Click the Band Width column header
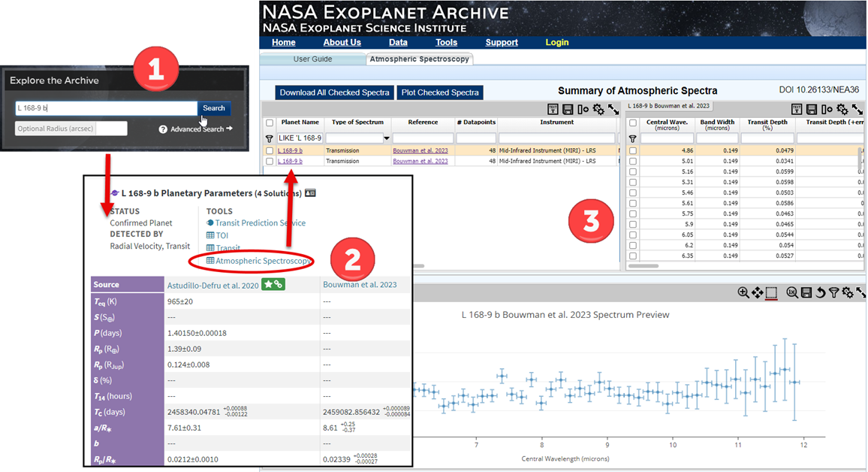This screenshot has height=472, width=868. [717, 125]
